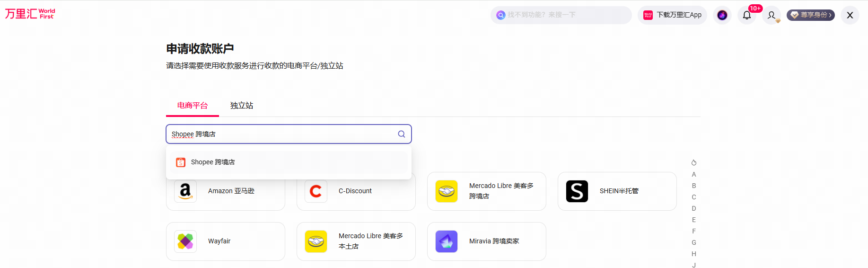This screenshot has width=868, height=268.
Task: Select Miravia 跨境卖家 card
Action: point(487,241)
